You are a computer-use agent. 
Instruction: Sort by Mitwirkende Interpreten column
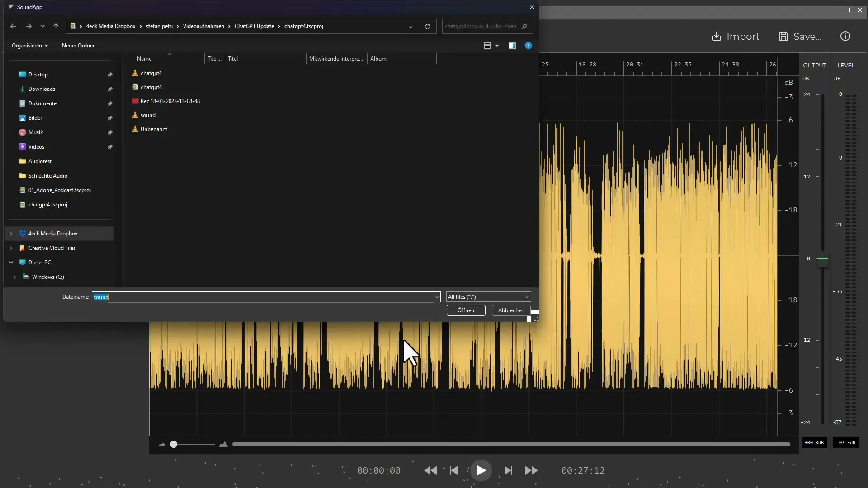click(x=336, y=59)
